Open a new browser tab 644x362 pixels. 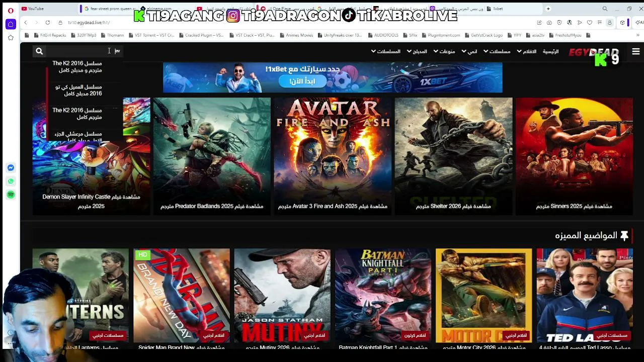pos(548,9)
